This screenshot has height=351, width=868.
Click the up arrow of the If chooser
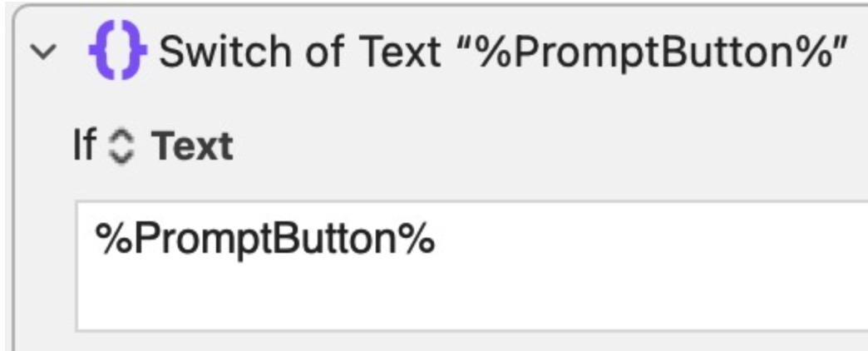(x=121, y=136)
